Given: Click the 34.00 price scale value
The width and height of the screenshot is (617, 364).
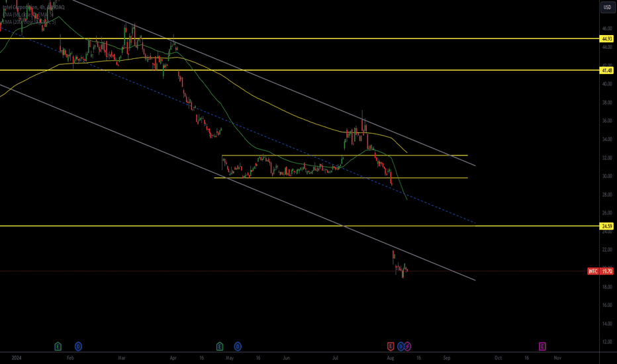Looking at the screenshot, I should click(x=607, y=139).
